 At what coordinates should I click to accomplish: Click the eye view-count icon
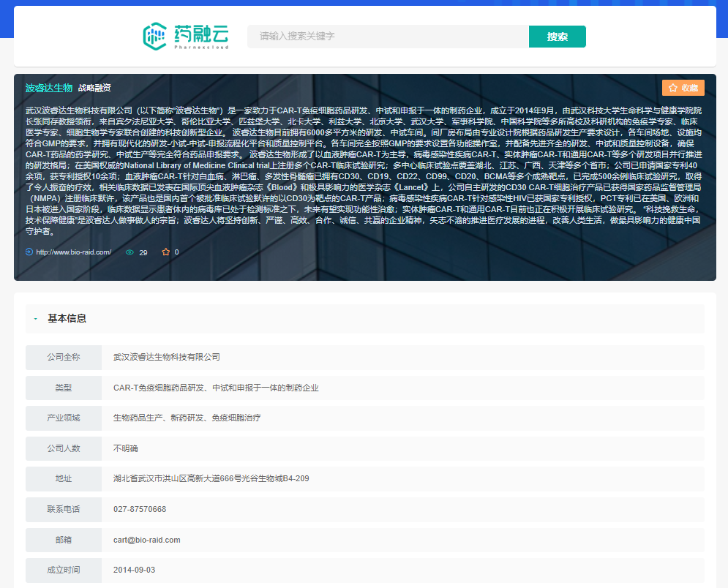tap(130, 252)
